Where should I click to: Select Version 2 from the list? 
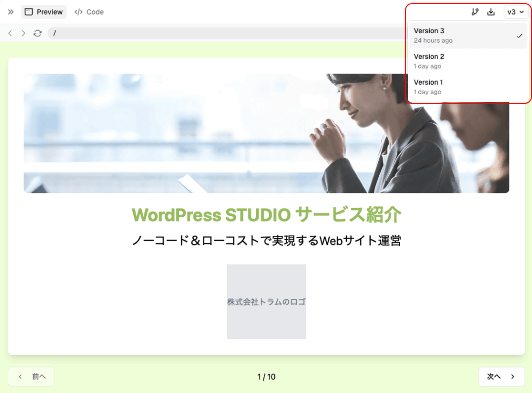click(468, 61)
